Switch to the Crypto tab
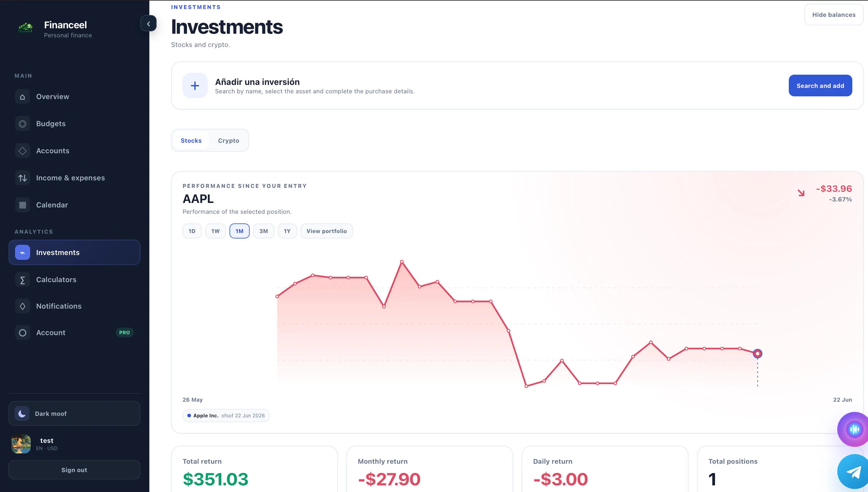 229,141
